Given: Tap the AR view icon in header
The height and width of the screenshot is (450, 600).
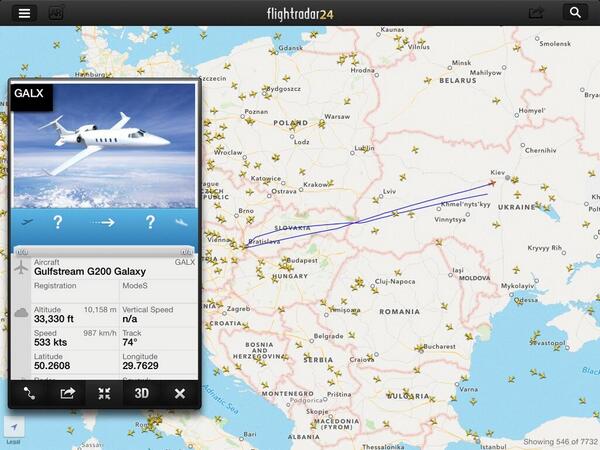Looking at the screenshot, I should [x=56, y=13].
